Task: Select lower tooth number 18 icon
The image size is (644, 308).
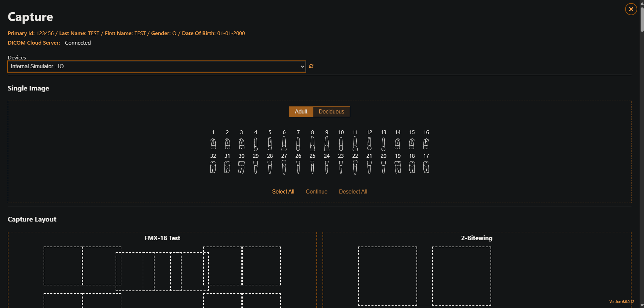Action: (412, 167)
